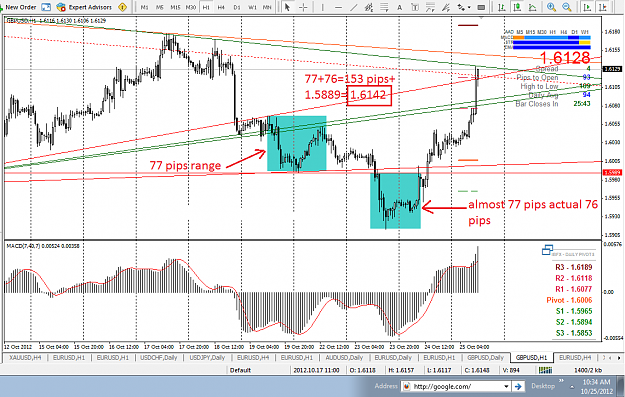Image resolution: width=625 pixels, height=397 pixels.
Task: Show hidden system tray icons
Action: click(572, 387)
